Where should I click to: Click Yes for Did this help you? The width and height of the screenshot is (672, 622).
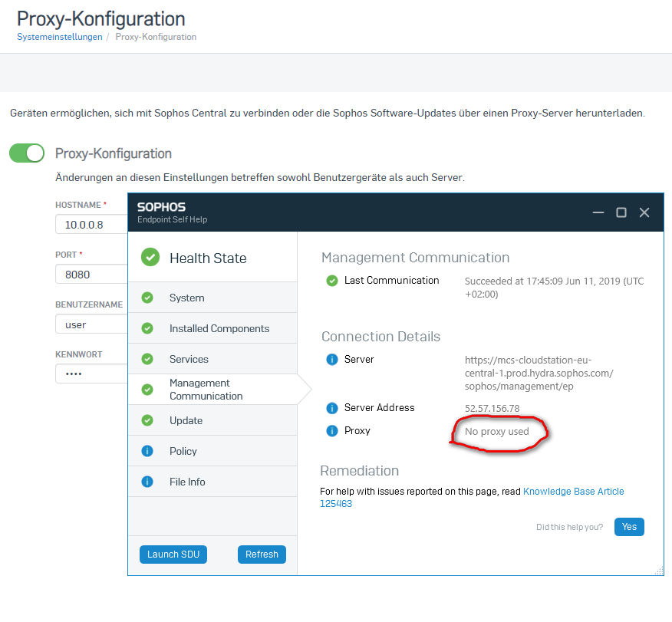(629, 527)
